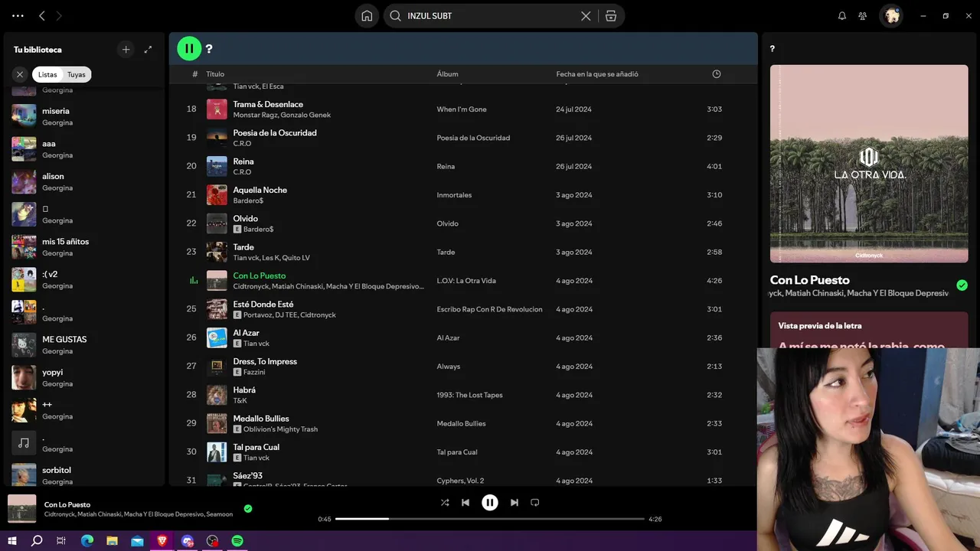
Task: Open the three-dot app menu
Action: [x=18, y=16]
